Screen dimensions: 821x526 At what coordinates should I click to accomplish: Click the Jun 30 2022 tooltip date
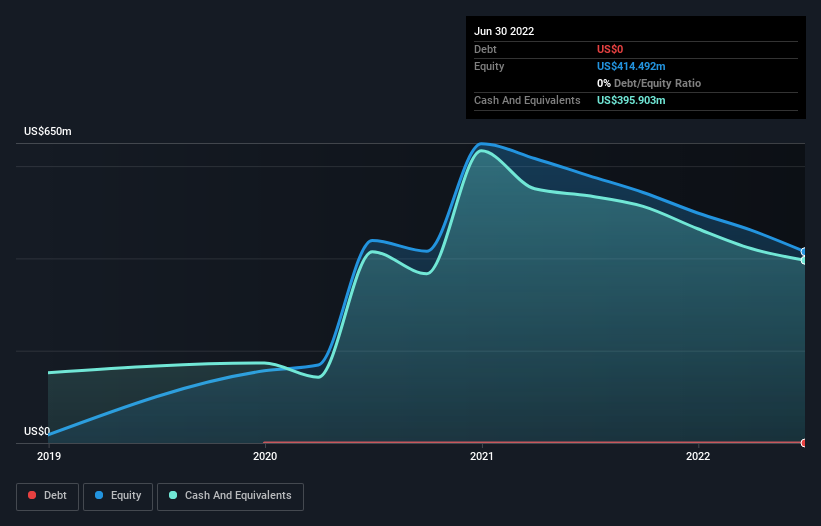tap(504, 31)
